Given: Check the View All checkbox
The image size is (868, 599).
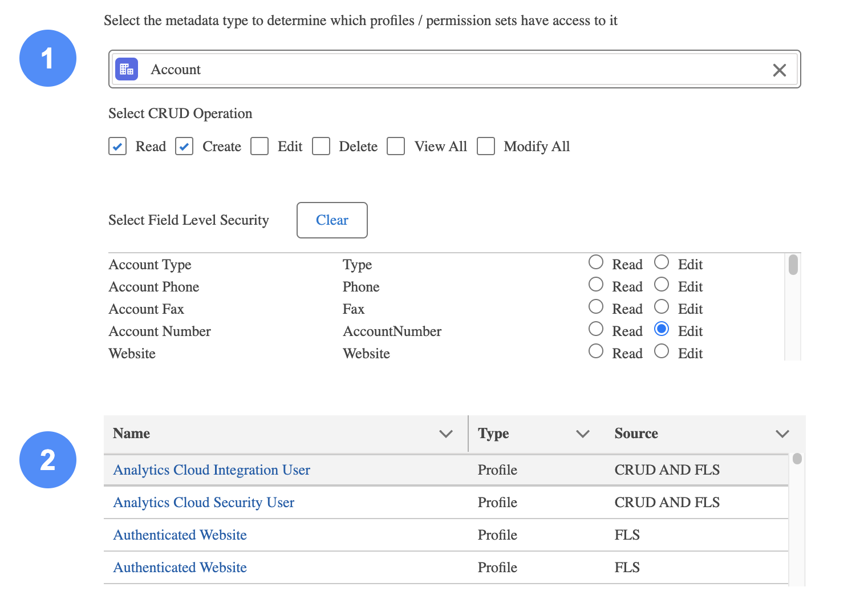Looking at the screenshot, I should (x=396, y=147).
